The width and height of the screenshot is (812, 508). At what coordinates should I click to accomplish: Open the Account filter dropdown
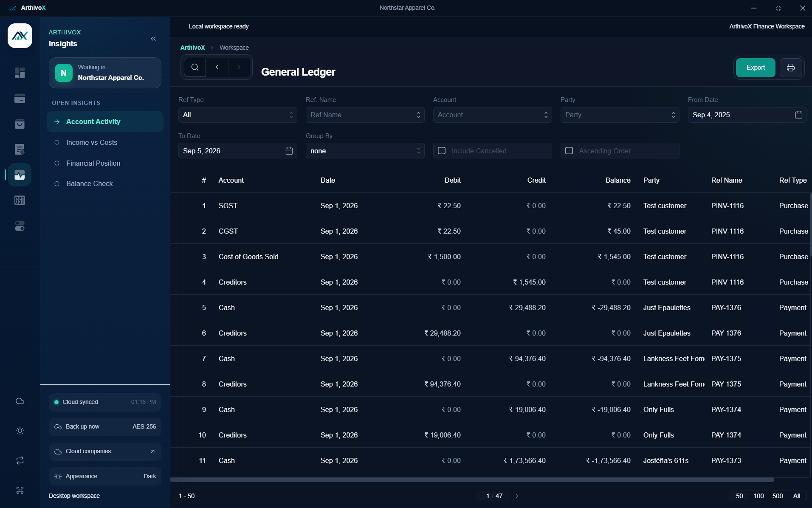[x=493, y=115]
